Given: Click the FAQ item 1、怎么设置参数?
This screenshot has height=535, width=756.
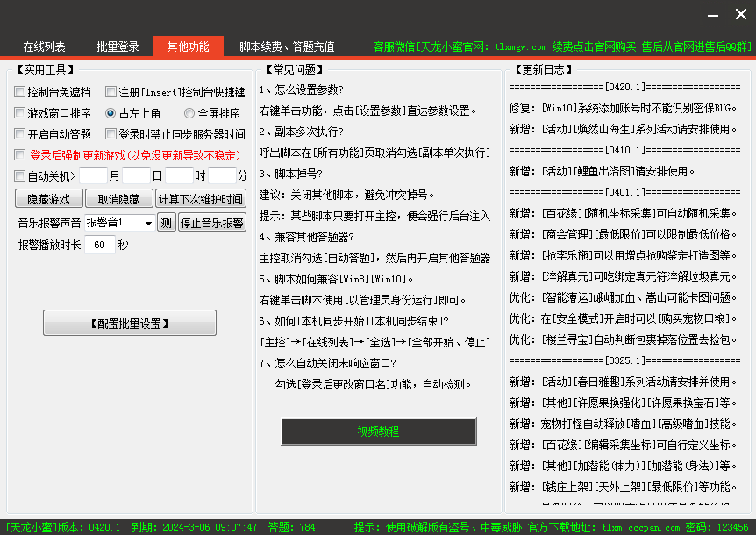Looking at the screenshot, I should click(x=302, y=89).
